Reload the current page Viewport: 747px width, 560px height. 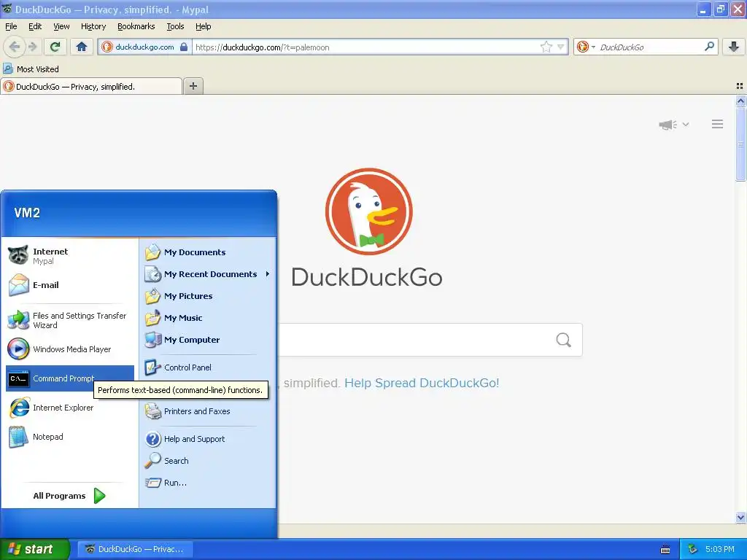pyautogui.click(x=55, y=47)
